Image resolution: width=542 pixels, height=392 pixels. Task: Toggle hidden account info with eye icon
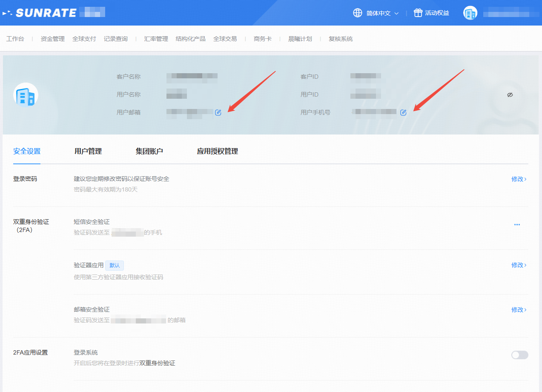point(510,95)
